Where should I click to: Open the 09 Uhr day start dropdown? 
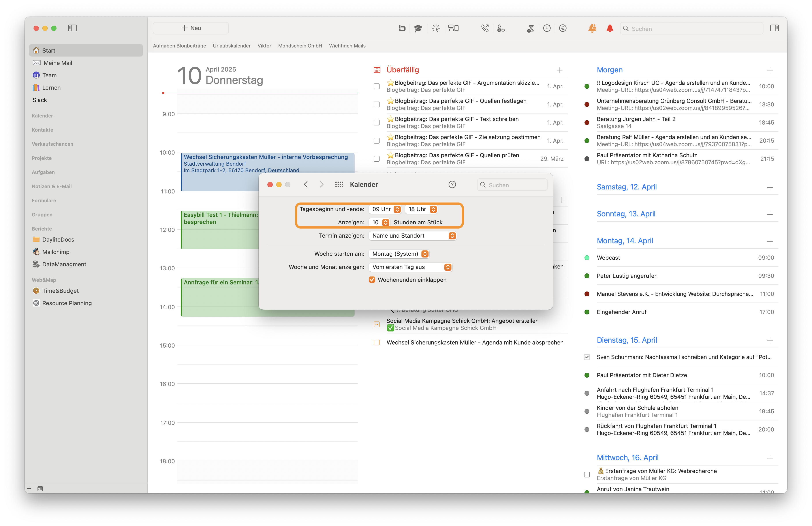(385, 209)
